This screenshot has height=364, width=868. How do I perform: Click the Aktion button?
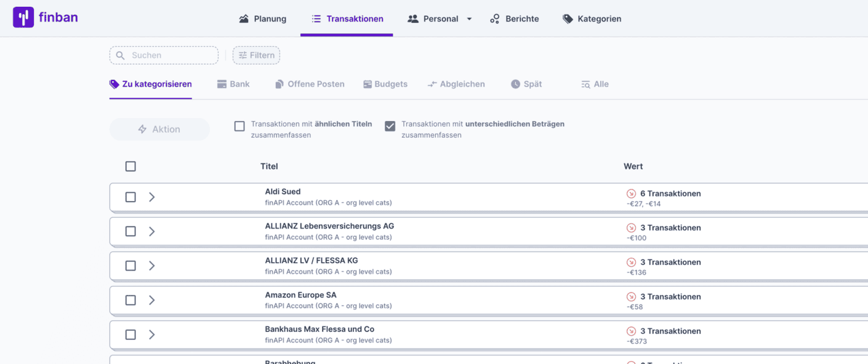(x=159, y=129)
